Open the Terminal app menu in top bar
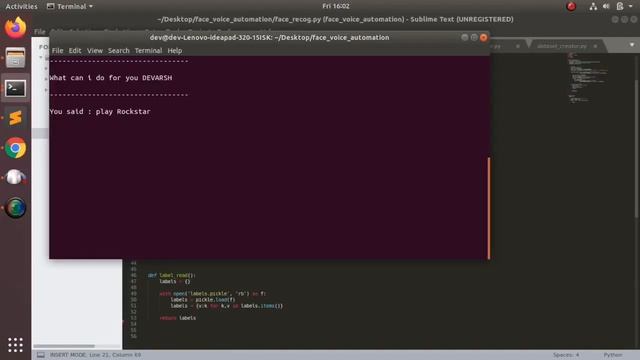 pyautogui.click(x=70, y=6)
